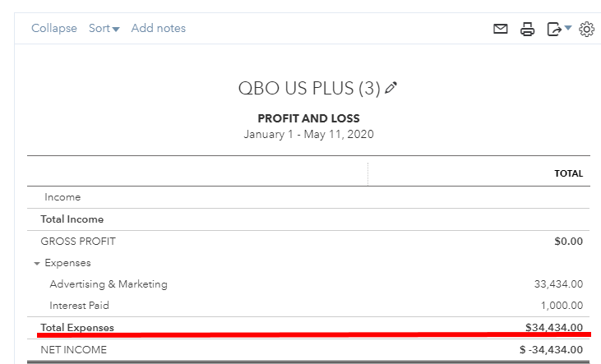Select the Advertising & Marketing row label
This screenshot has width=601, height=364.
[x=109, y=284]
